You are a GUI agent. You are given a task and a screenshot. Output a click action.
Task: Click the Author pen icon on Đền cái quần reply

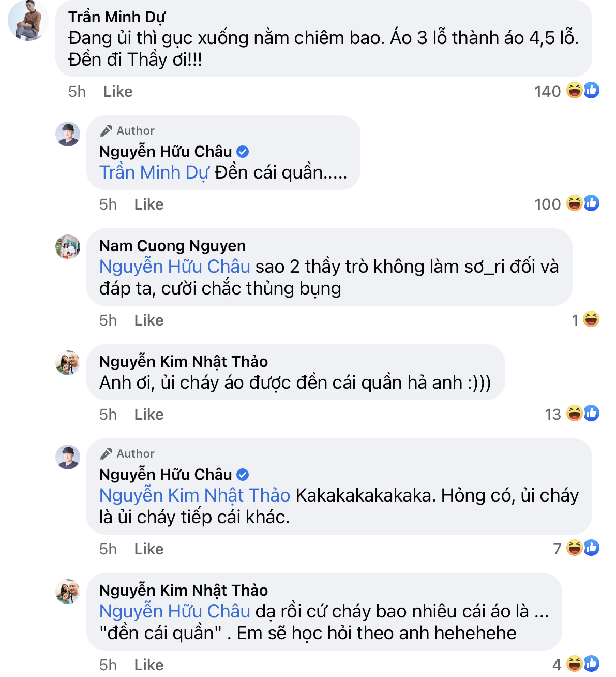[x=106, y=131]
